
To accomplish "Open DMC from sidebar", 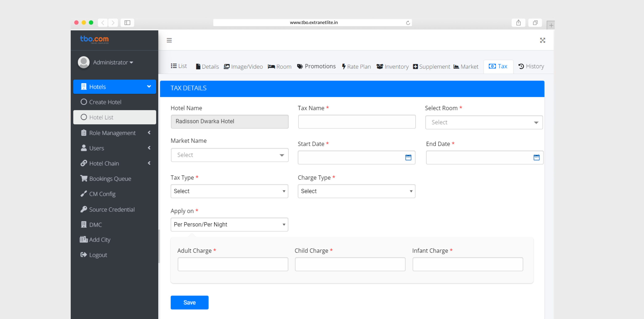I will (x=114, y=224).
